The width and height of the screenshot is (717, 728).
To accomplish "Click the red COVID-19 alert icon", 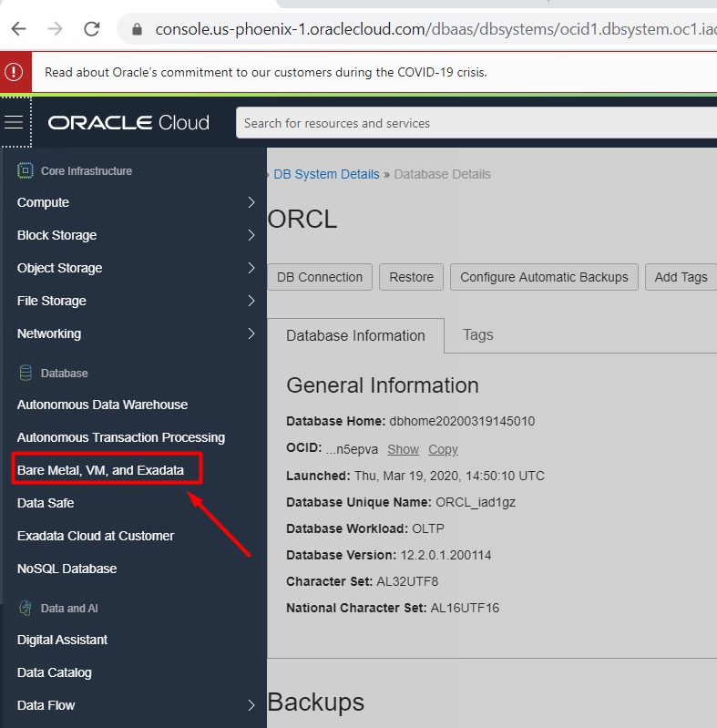I will tap(14, 72).
